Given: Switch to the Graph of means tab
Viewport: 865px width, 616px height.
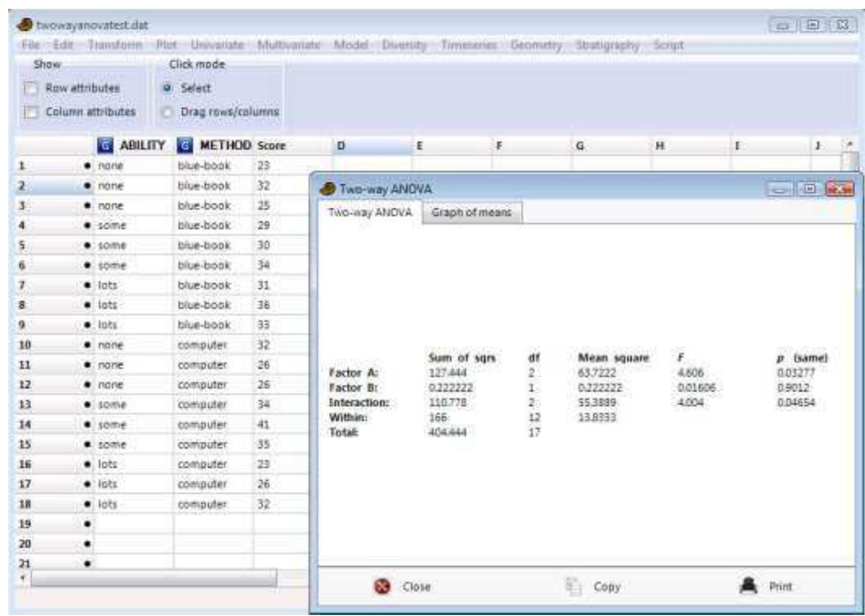Looking at the screenshot, I should (x=471, y=213).
